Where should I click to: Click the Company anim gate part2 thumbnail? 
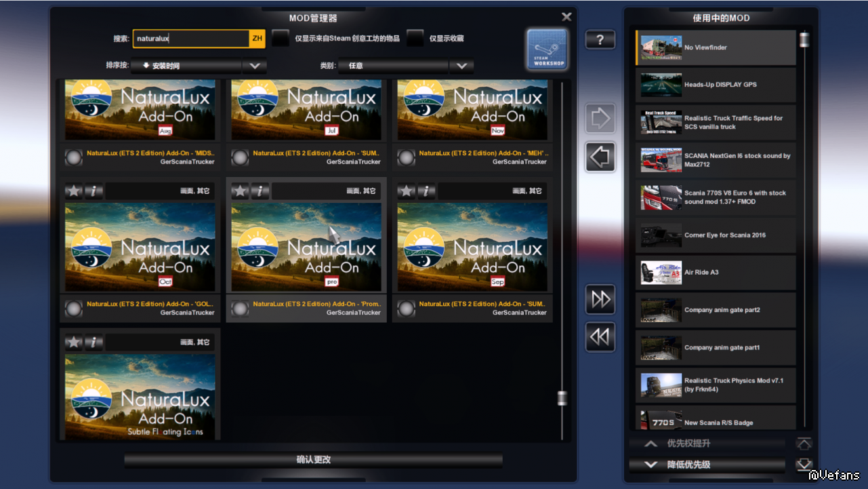661,310
